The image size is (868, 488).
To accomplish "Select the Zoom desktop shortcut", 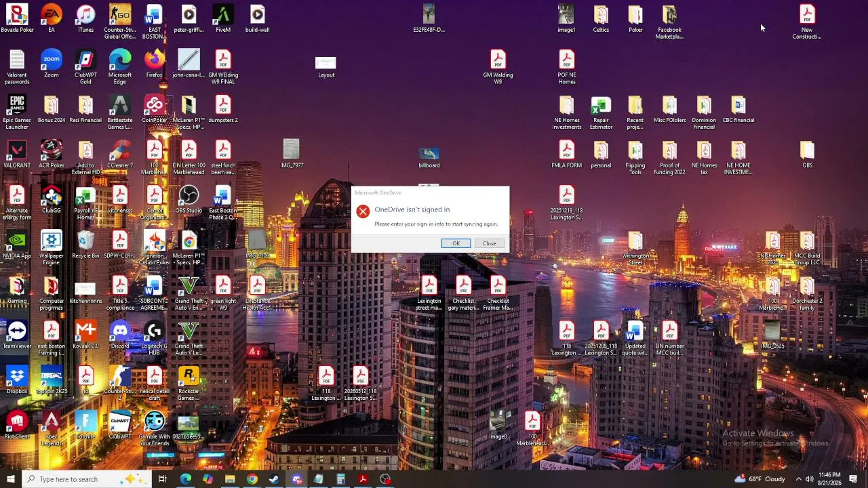I will point(52,64).
